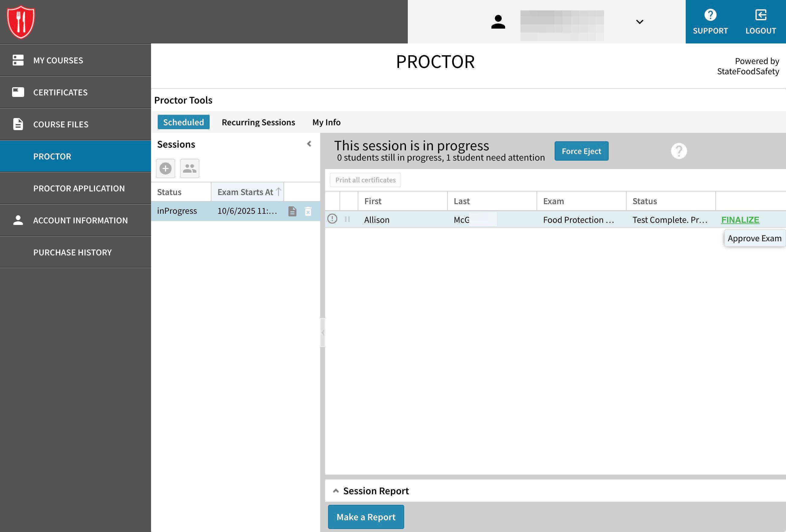Open the session document icon
The height and width of the screenshot is (532, 786).
click(x=292, y=211)
